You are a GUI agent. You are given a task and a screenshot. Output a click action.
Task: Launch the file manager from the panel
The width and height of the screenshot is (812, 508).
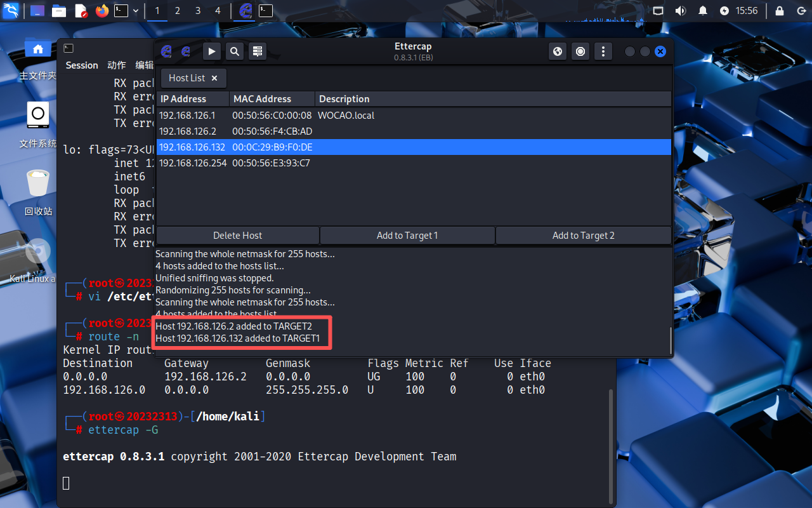pyautogui.click(x=59, y=11)
